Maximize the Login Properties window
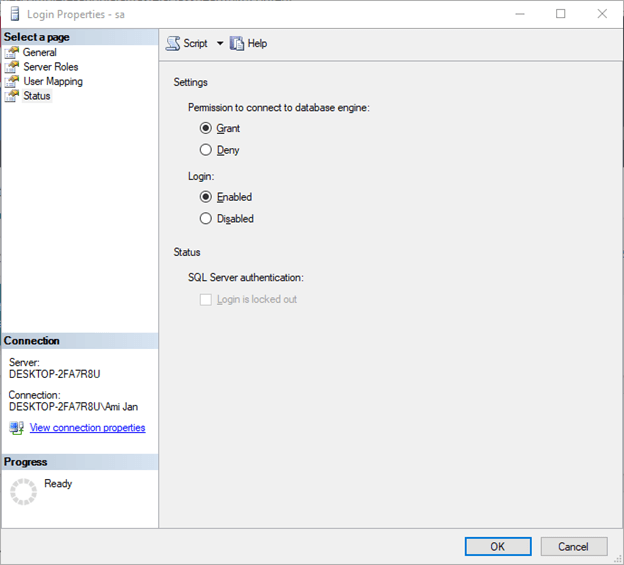Screen dimensions: 624x565 tap(561, 14)
